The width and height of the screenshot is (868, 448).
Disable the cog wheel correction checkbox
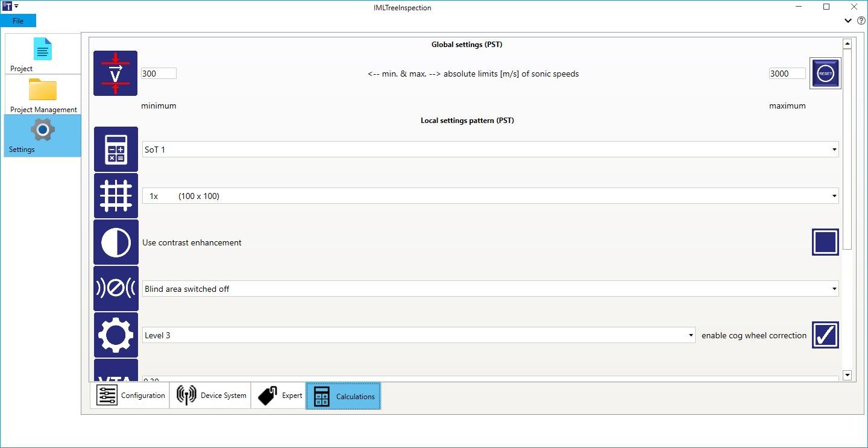click(x=825, y=335)
